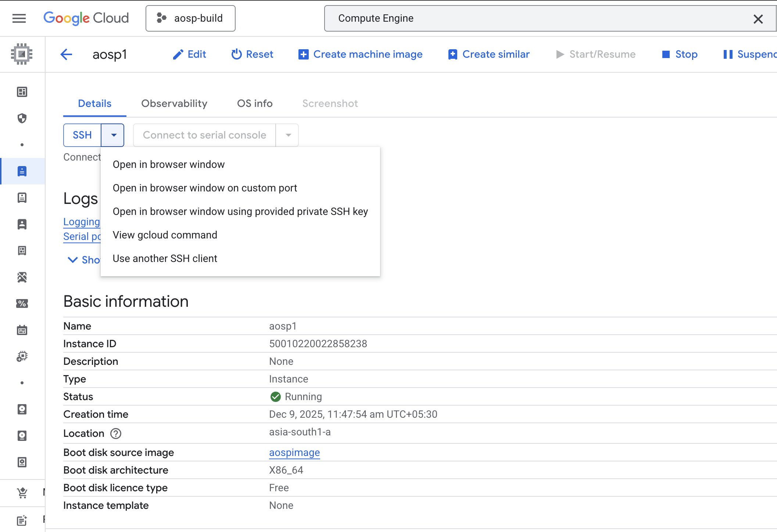The width and height of the screenshot is (777, 532).
Task: Switch to the Observability tab
Action: click(x=174, y=103)
